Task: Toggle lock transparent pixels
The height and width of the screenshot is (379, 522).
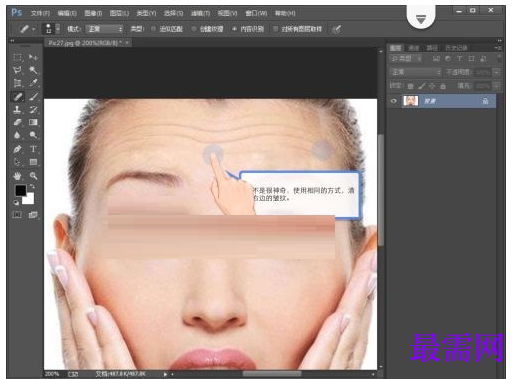Action: pyautogui.click(x=411, y=86)
